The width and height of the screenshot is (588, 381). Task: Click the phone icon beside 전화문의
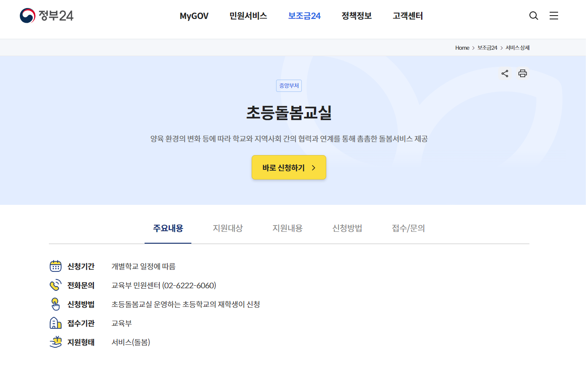click(x=56, y=285)
